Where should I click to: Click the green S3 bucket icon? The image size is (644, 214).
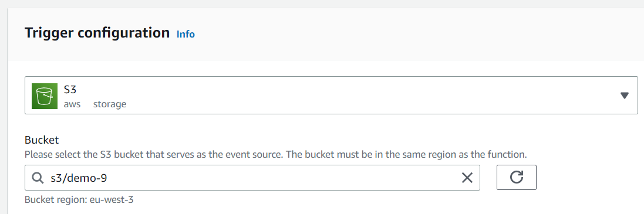[45, 96]
